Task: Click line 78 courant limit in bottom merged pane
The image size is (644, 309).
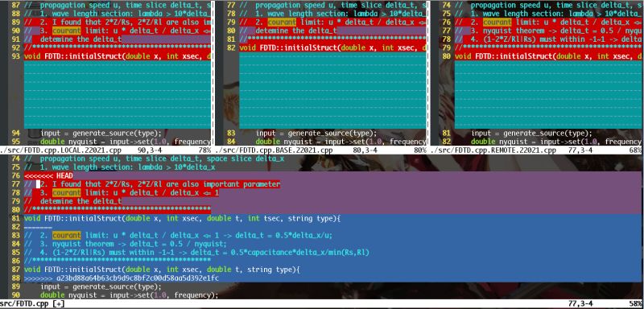Action: pos(122,193)
